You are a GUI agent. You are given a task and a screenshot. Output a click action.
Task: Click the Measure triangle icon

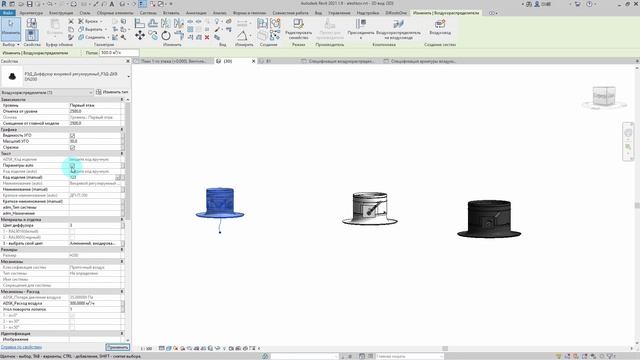point(242,36)
